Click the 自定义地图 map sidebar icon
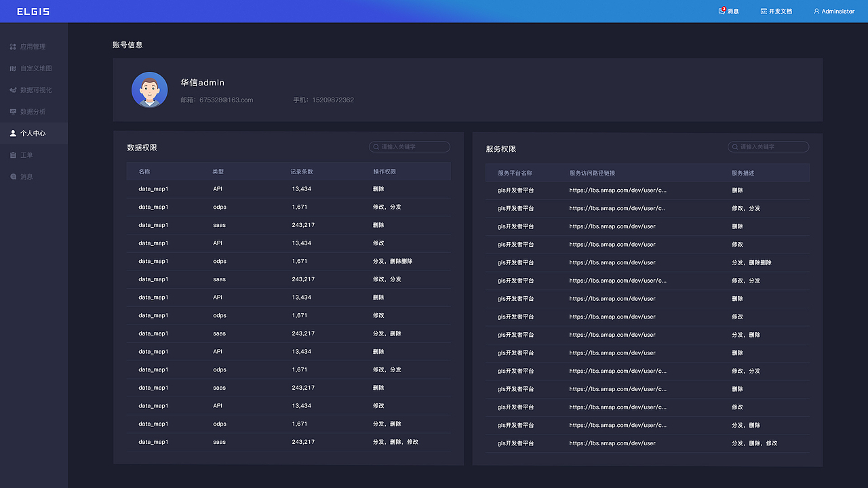This screenshot has height=488, width=868. point(13,68)
